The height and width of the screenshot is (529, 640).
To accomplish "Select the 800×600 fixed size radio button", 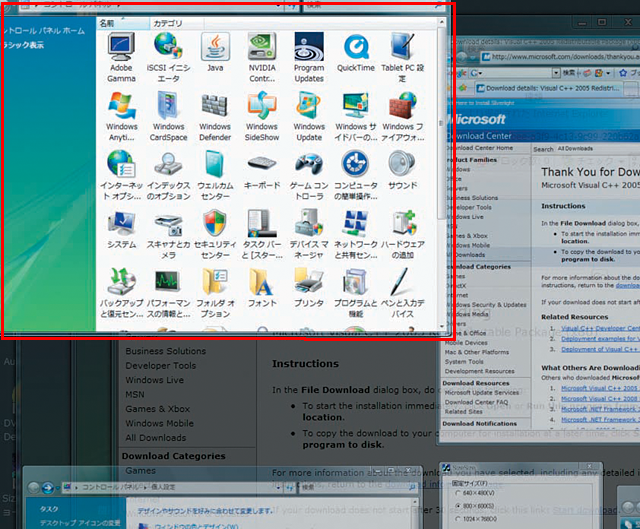I will coord(458,506).
